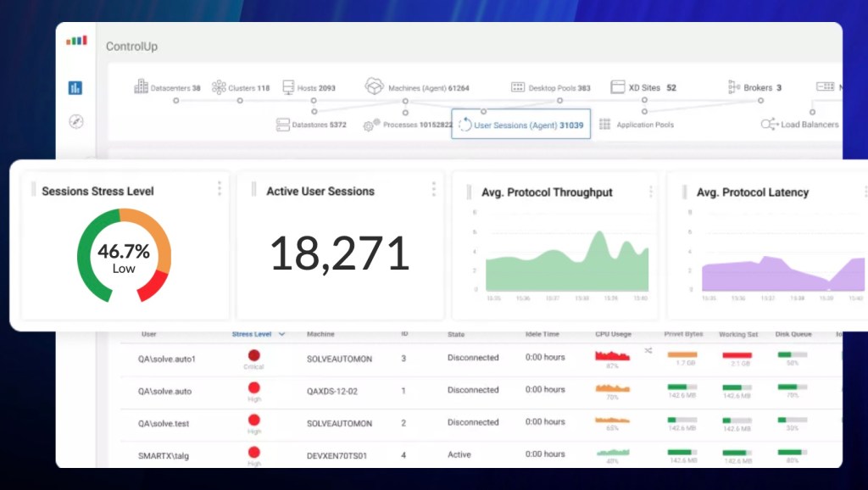Click the High stress indicator for QA\solve.test
Screen dimensions: 868x490
click(254, 420)
